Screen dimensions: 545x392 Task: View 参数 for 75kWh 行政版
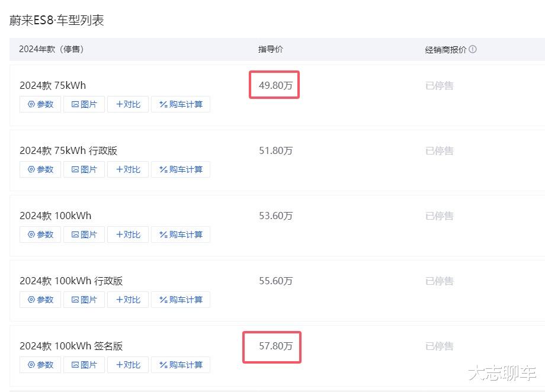[x=40, y=169]
